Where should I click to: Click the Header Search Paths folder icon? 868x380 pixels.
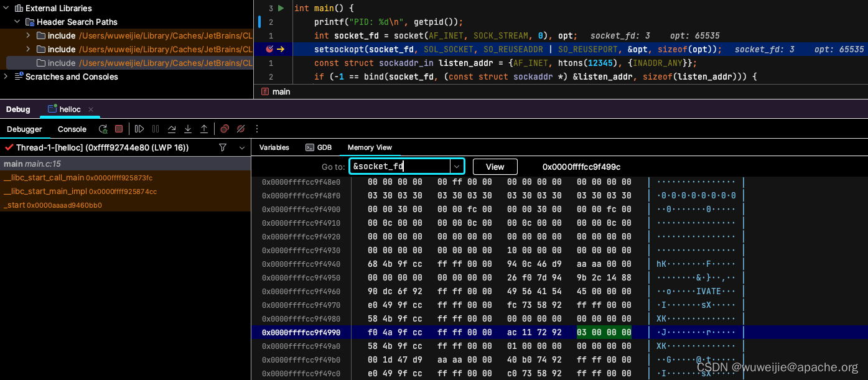[x=29, y=22]
